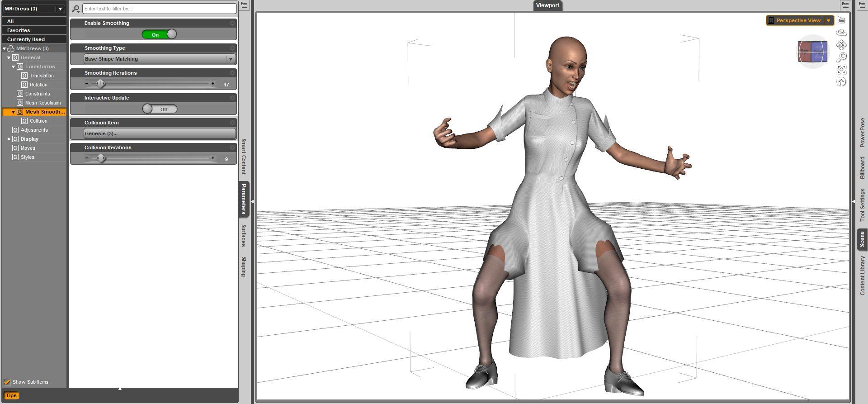Screen dimensions: 868x404
Task: Open settings gear for Collision Iterations property
Action: click(232, 147)
